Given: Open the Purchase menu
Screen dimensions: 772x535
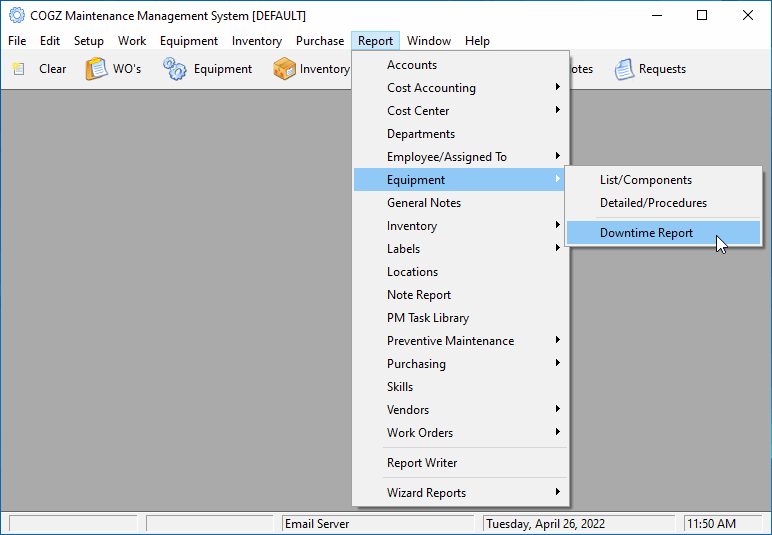Looking at the screenshot, I should (320, 41).
